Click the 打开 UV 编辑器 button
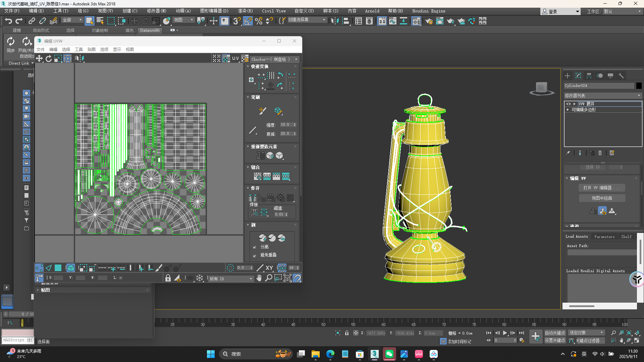This screenshot has width=644, height=362. pos(602,188)
